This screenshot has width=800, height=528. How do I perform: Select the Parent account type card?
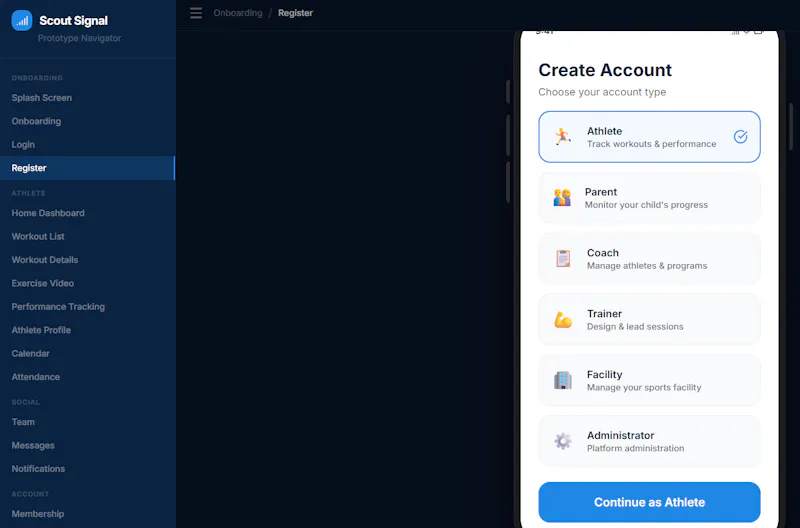(649, 197)
